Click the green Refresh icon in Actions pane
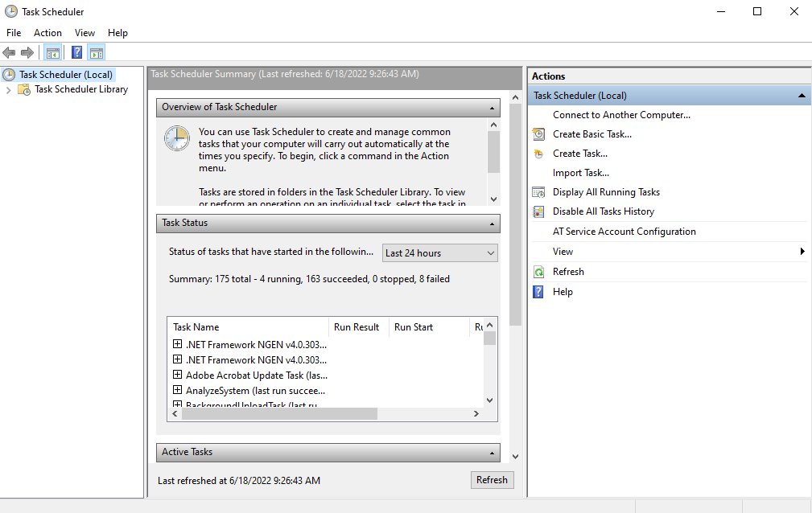812x513 pixels. [x=538, y=272]
